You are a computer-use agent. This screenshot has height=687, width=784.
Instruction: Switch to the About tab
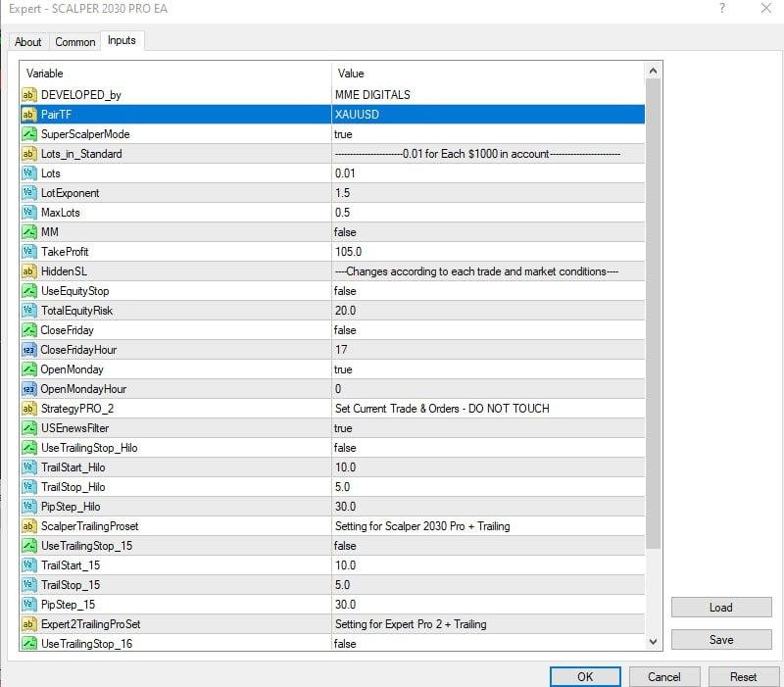tap(28, 42)
